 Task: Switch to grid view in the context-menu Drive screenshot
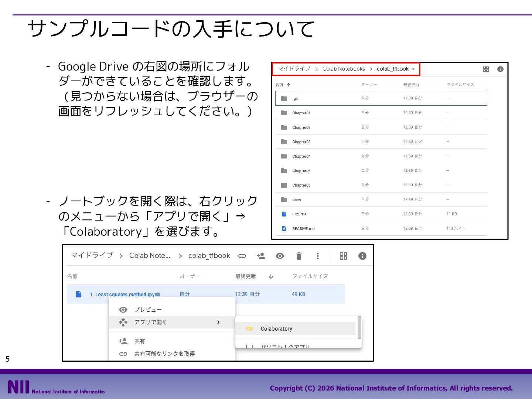click(x=343, y=256)
